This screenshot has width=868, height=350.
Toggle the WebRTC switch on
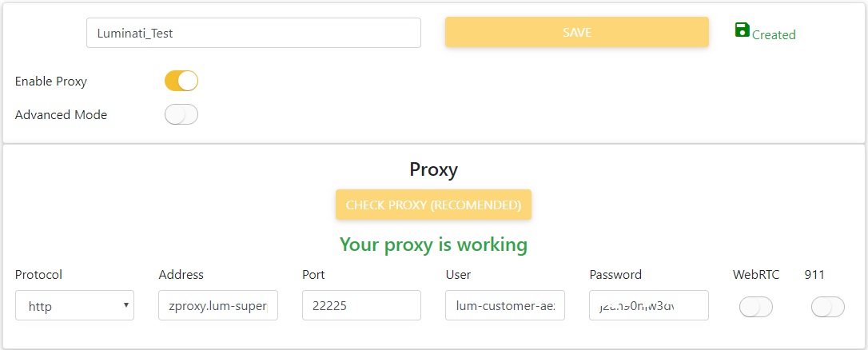[756, 307]
